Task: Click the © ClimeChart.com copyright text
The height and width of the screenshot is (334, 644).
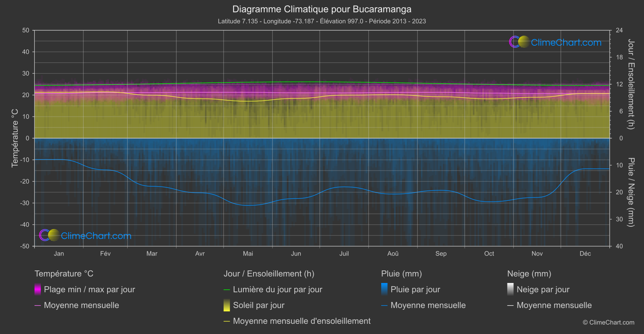Action: coord(608,322)
